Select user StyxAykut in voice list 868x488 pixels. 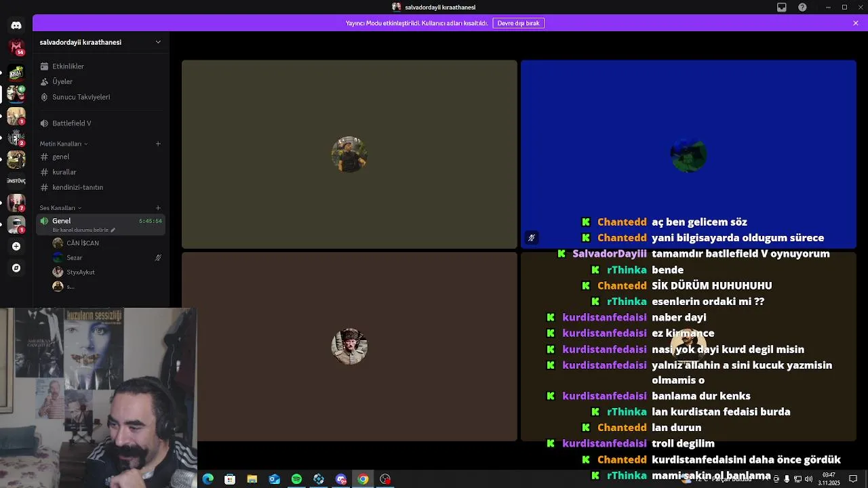pos(107,272)
